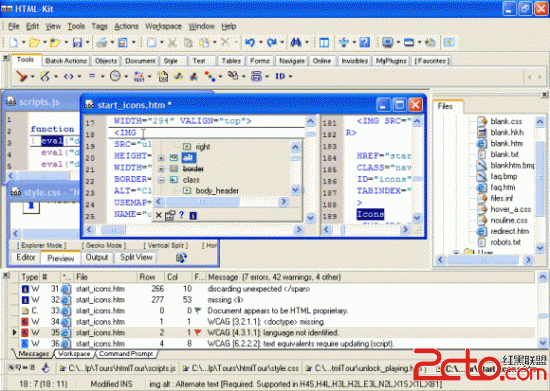Switch to the Batch Actions tab
The width and height of the screenshot is (550, 391).
(x=66, y=61)
